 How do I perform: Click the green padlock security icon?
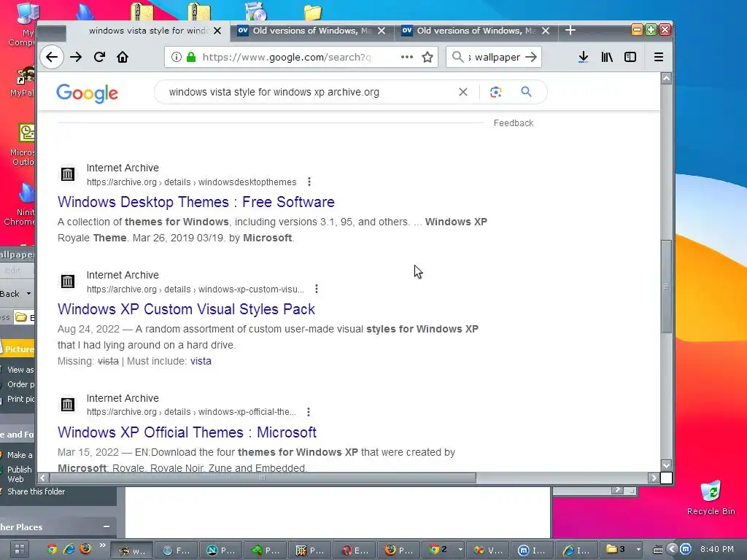[x=191, y=57]
